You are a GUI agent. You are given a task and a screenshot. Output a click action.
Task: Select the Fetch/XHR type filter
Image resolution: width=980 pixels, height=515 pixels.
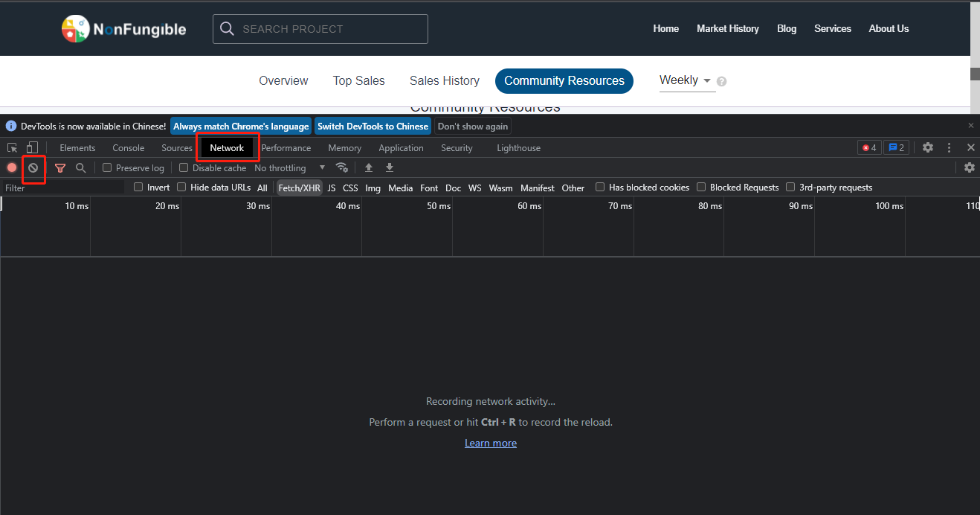click(299, 188)
